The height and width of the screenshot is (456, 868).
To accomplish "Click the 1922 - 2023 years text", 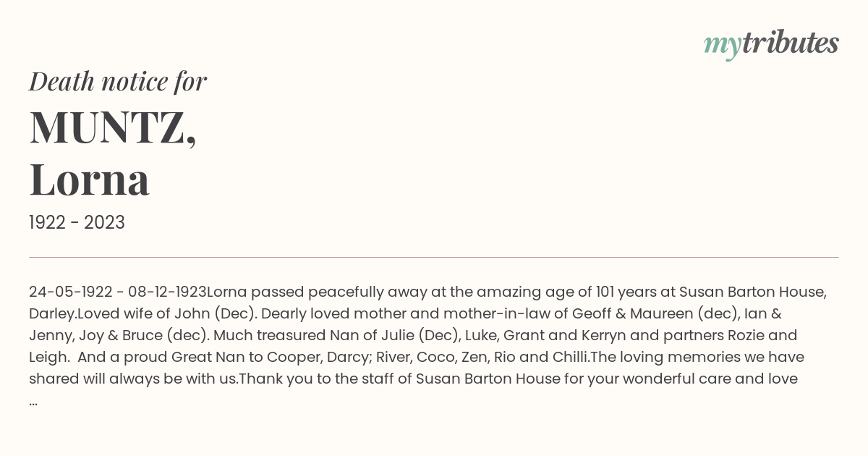I will [x=77, y=223].
